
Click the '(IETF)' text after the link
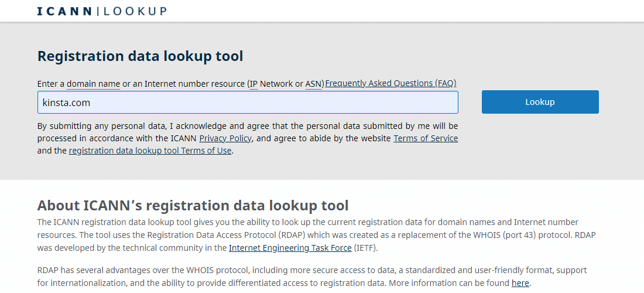click(366, 248)
